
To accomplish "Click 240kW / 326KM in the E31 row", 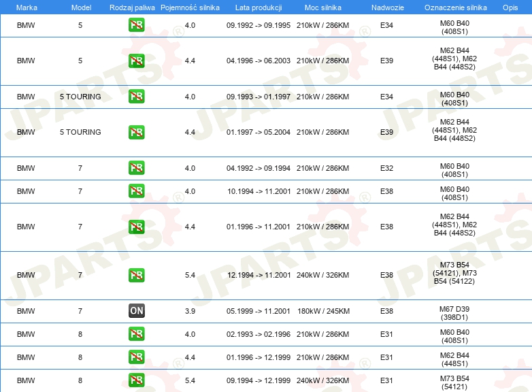I will tap(322, 380).
